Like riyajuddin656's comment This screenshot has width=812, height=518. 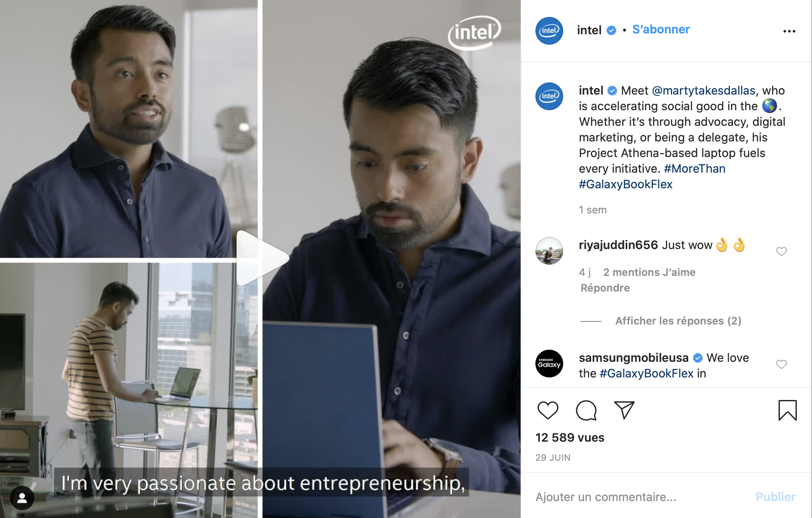tap(781, 252)
